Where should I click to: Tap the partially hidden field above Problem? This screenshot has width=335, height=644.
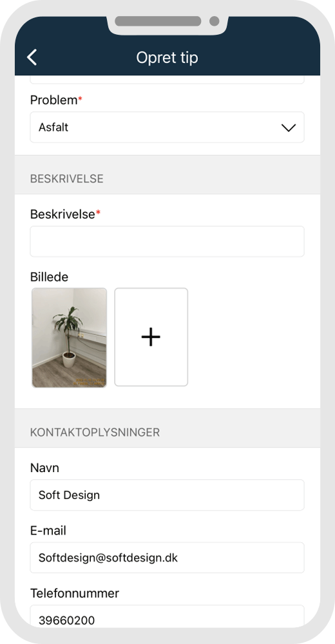pyautogui.click(x=167, y=80)
